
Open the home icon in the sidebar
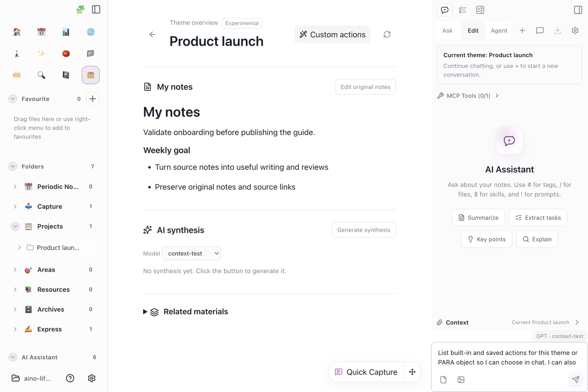click(17, 32)
